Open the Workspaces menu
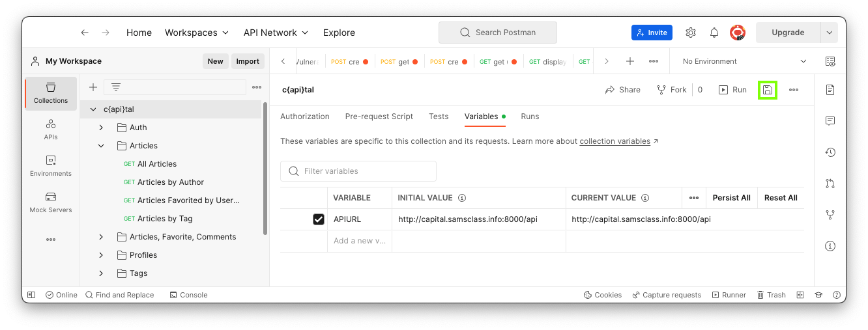The height and width of the screenshot is (330, 868). click(x=197, y=33)
